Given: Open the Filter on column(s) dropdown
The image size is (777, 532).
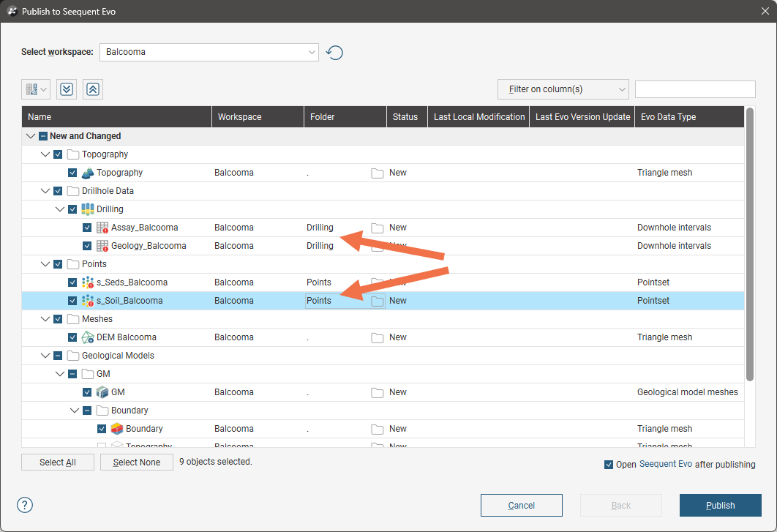Looking at the screenshot, I should coord(563,89).
